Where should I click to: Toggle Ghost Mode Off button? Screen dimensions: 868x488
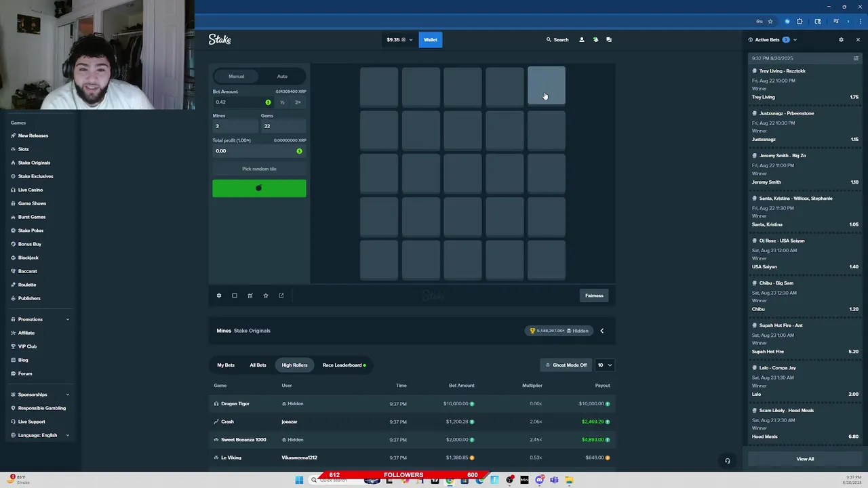click(x=566, y=365)
